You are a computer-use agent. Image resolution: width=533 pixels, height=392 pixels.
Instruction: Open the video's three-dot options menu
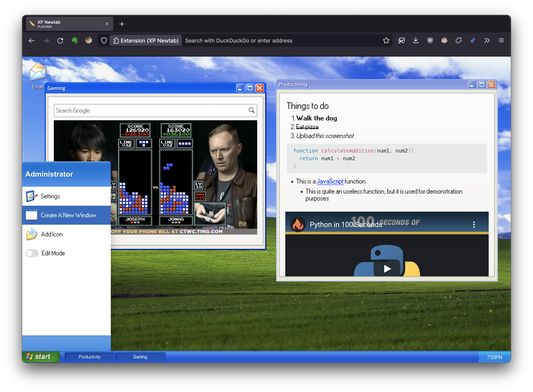coord(474,224)
